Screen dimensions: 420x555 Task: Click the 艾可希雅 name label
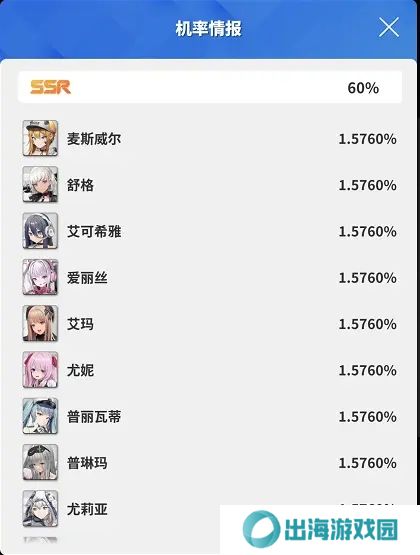point(94,231)
